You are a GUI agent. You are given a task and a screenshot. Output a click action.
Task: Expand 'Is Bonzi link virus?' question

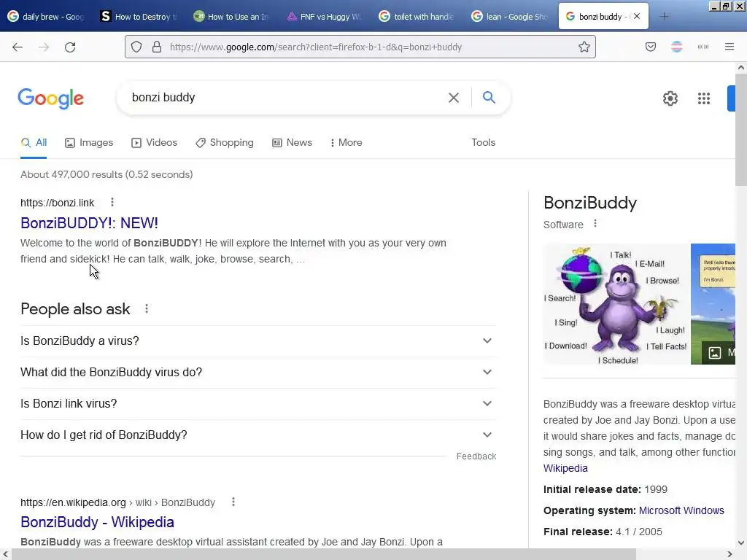[258, 404]
